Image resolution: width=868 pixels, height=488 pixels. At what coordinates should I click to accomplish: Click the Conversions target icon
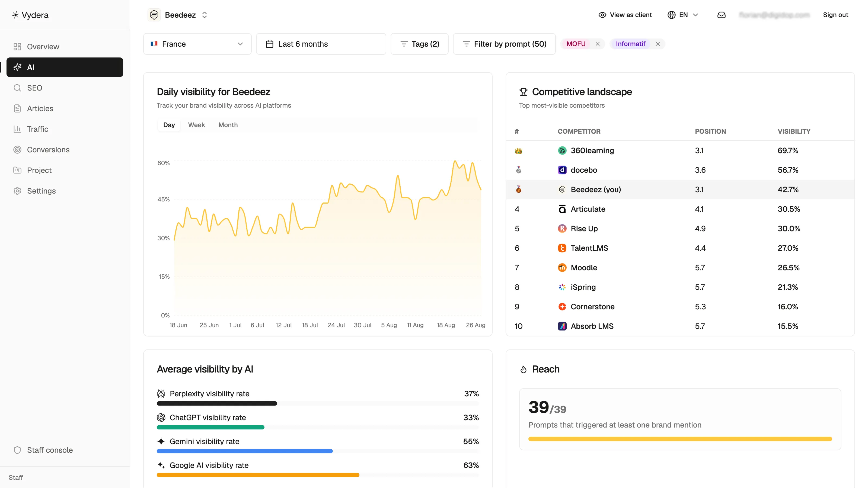pyautogui.click(x=17, y=150)
